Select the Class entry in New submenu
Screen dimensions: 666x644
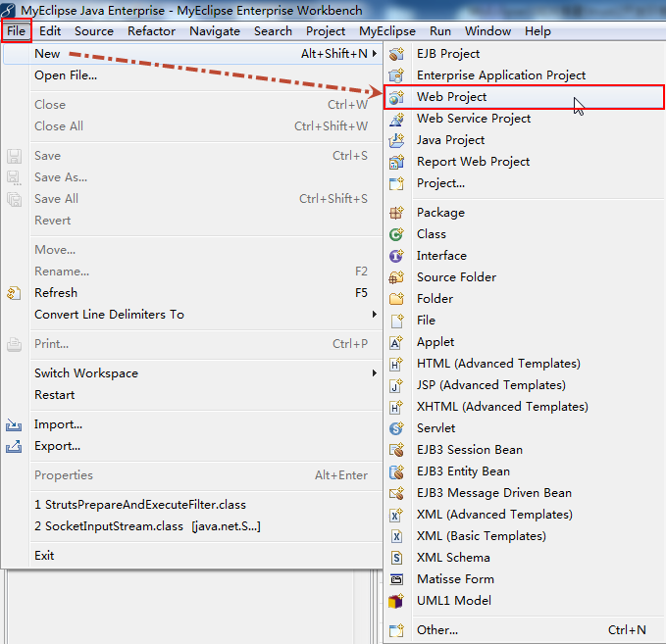coord(524,234)
